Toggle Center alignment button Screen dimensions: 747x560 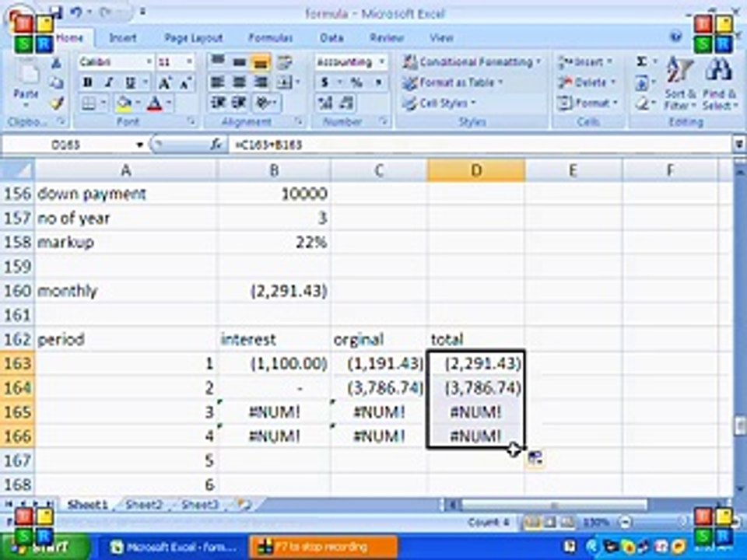(239, 82)
